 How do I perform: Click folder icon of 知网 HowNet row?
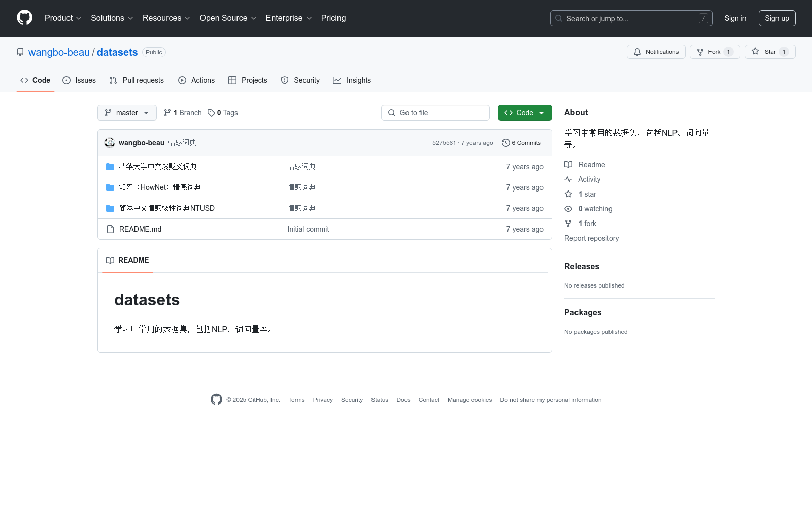(x=110, y=187)
